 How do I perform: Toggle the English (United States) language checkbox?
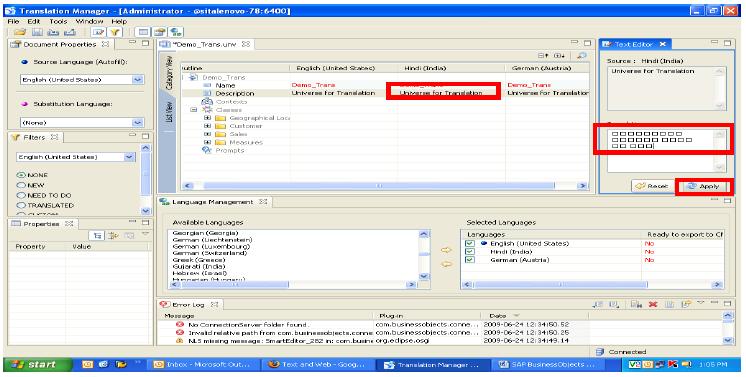[470, 243]
